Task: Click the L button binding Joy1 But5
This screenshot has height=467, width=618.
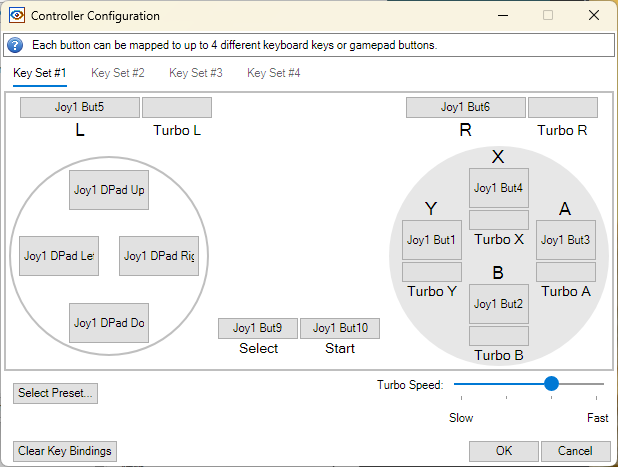Action: tap(80, 107)
